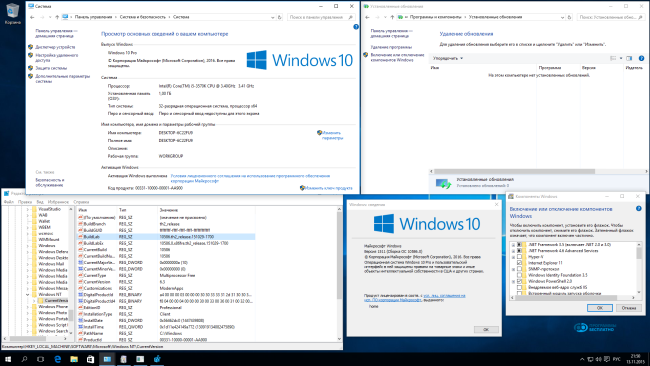650x366 pixels.
Task: Expand the Windows PowerShell 2.0 feature node
Action: [513, 281]
